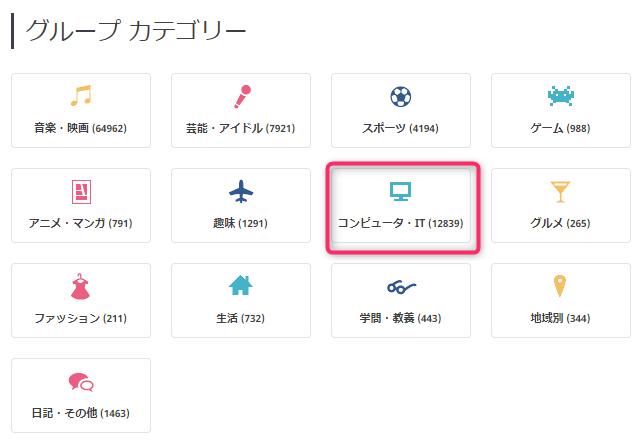Image resolution: width=644 pixels, height=446 pixels.
Task: Click the house icon for 生活
Action: [x=241, y=285]
